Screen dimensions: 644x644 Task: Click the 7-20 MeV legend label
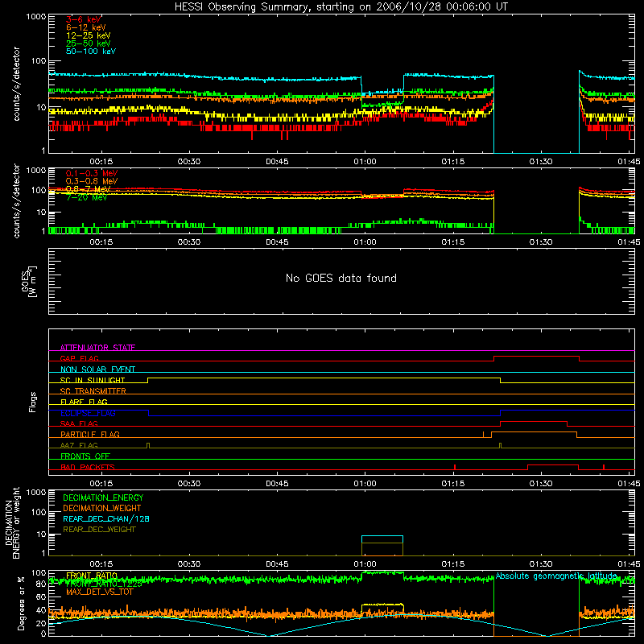(87, 197)
